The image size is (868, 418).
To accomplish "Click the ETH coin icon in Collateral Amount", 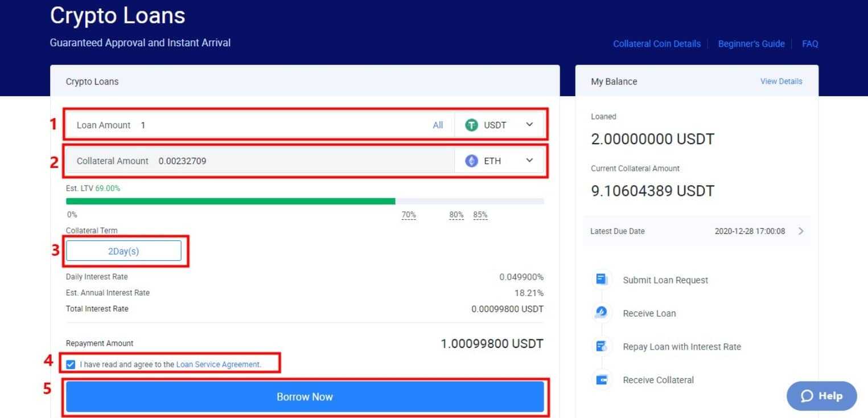I will tap(471, 161).
